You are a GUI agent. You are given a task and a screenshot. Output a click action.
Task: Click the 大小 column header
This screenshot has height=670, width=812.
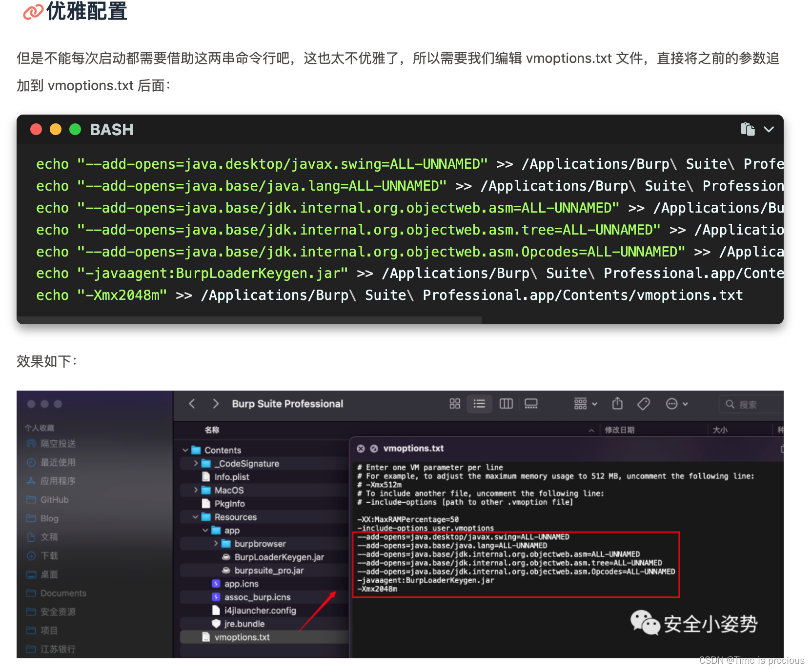click(720, 430)
